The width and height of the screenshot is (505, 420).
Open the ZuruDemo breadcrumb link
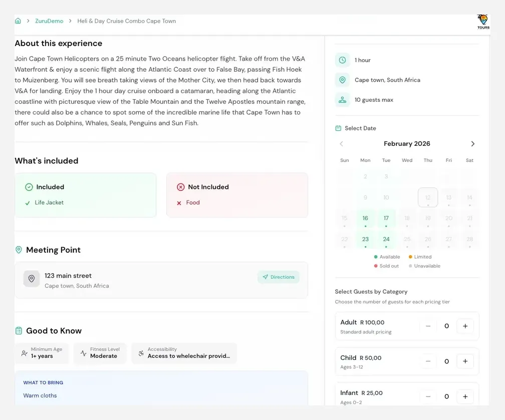[49, 21]
